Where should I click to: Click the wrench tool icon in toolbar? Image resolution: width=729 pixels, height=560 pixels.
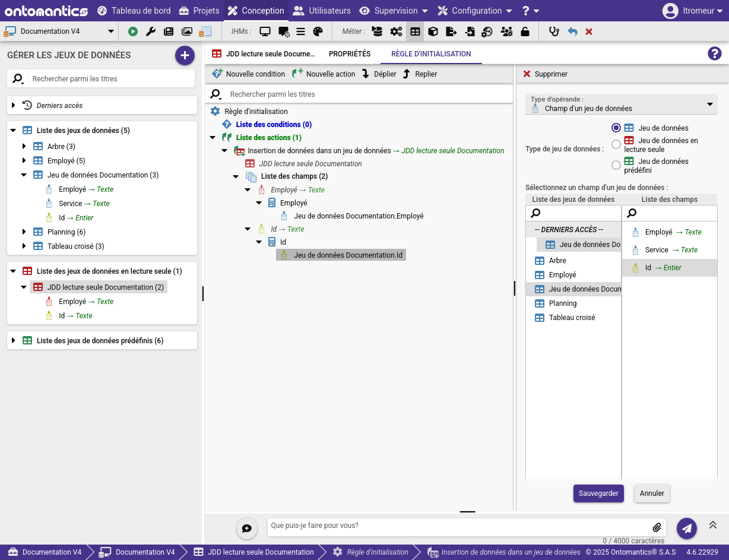pyautogui.click(x=151, y=31)
